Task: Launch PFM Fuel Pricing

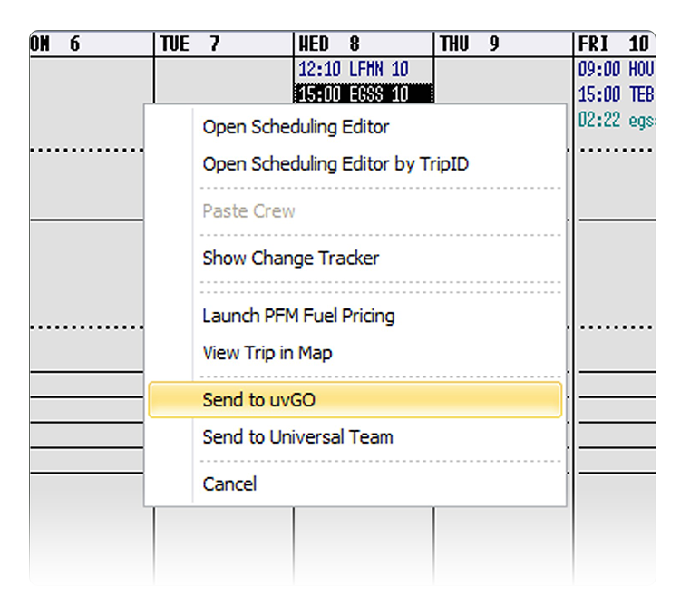Action: click(x=298, y=316)
